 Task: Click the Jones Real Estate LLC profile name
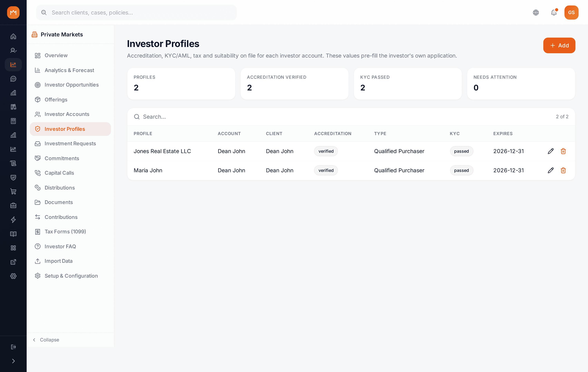[x=162, y=151]
